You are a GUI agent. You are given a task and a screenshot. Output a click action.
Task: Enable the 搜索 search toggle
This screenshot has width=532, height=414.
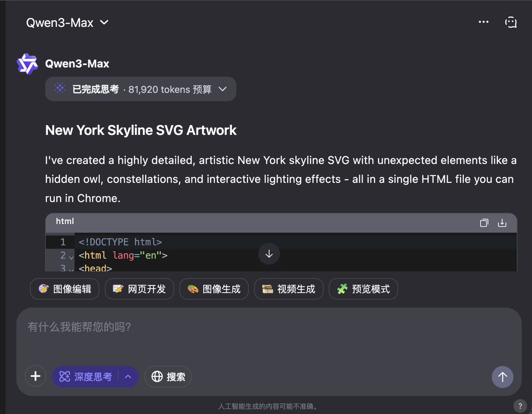click(x=168, y=376)
